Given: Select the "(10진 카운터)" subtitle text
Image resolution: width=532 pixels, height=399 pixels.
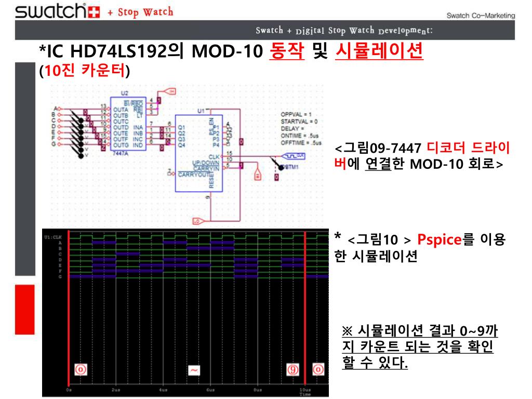Looking at the screenshot, I should (85, 71).
